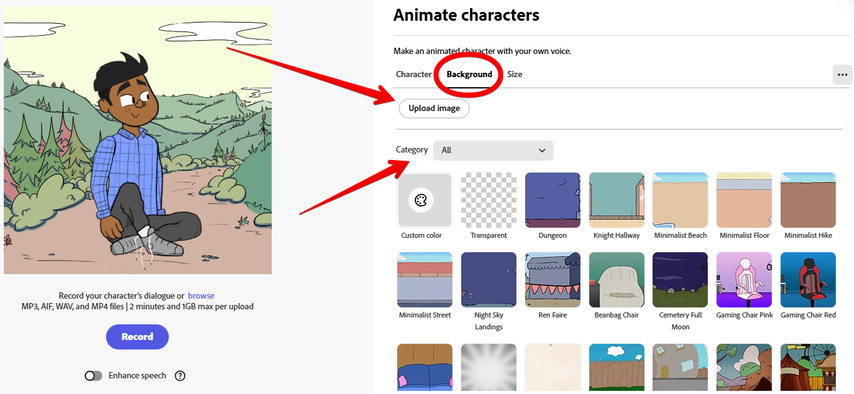Pick the gray radial burst background thumbnail
This screenshot has height=394, width=854.
coord(489,368)
